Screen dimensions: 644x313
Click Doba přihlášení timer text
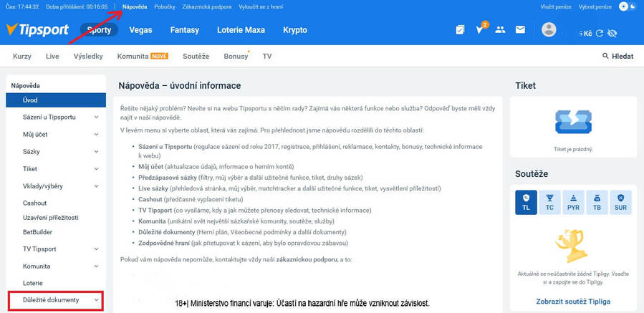[77, 7]
